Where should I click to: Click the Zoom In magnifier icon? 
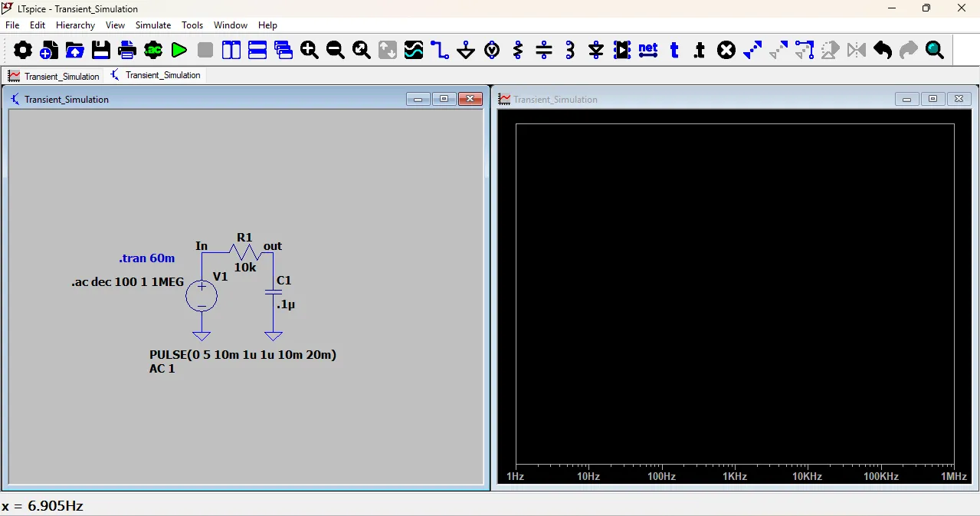point(310,51)
